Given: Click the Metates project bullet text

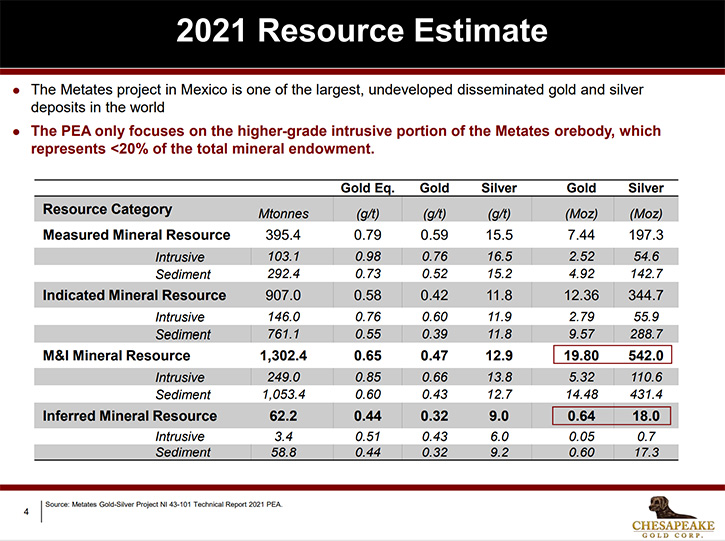Looking at the screenshot, I should point(337,98).
